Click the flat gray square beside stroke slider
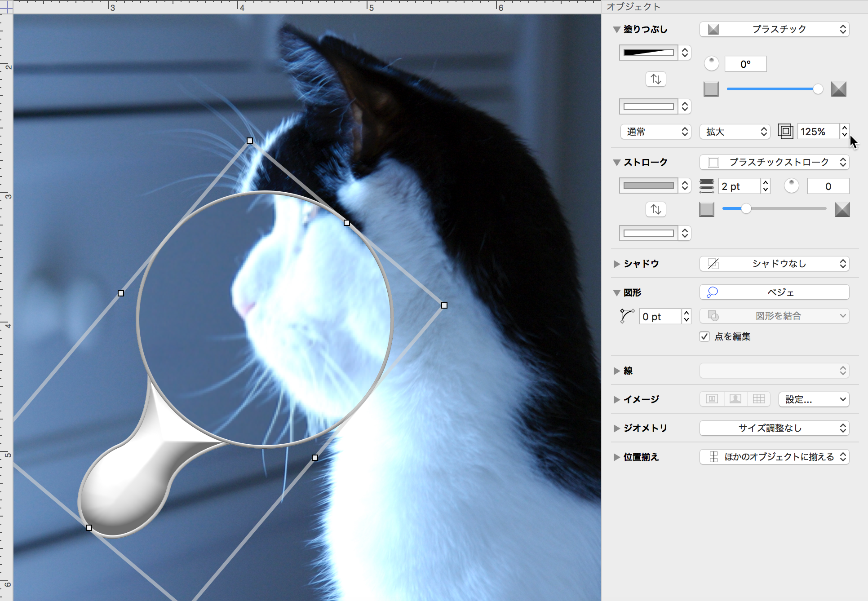This screenshot has height=601, width=868. (x=706, y=209)
